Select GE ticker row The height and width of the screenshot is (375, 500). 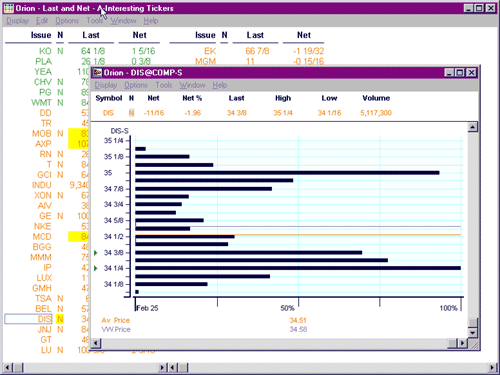(x=45, y=216)
